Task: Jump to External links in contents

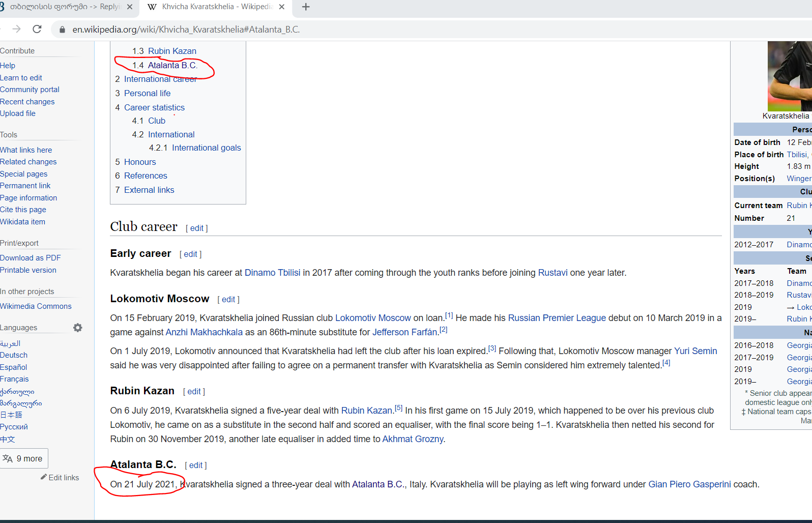Action: click(x=149, y=190)
